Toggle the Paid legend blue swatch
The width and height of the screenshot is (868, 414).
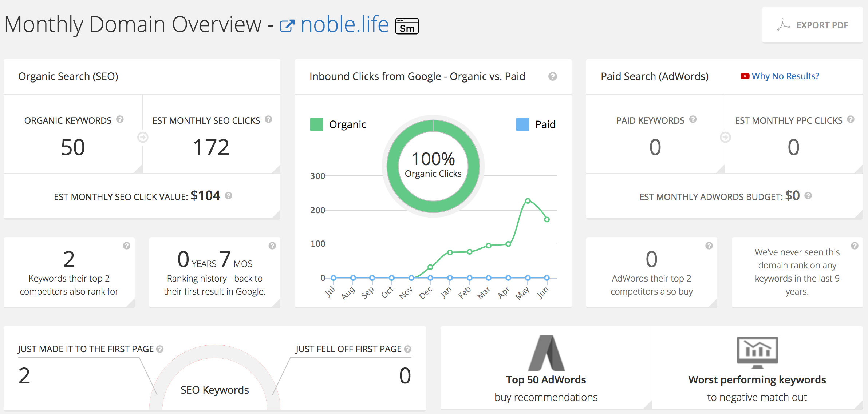522,124
